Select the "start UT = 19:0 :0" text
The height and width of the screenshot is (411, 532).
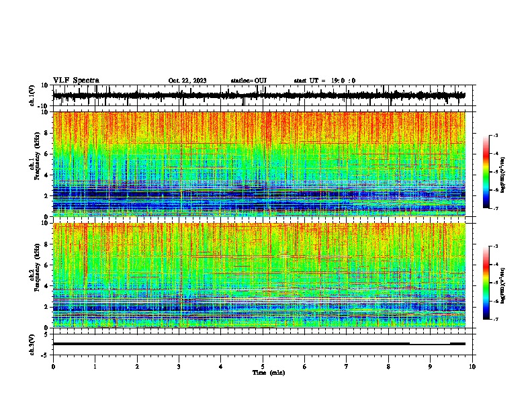[324, 81]
